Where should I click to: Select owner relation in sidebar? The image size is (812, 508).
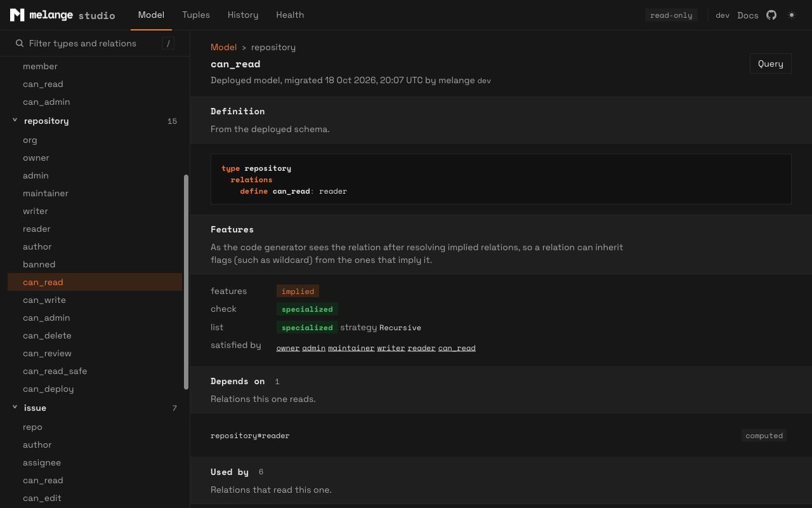pos(95,157)
